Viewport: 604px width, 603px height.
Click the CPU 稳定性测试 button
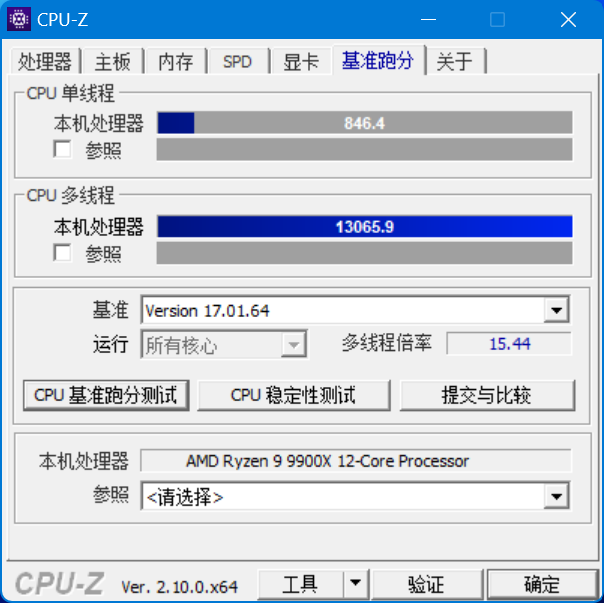[294, 395]
